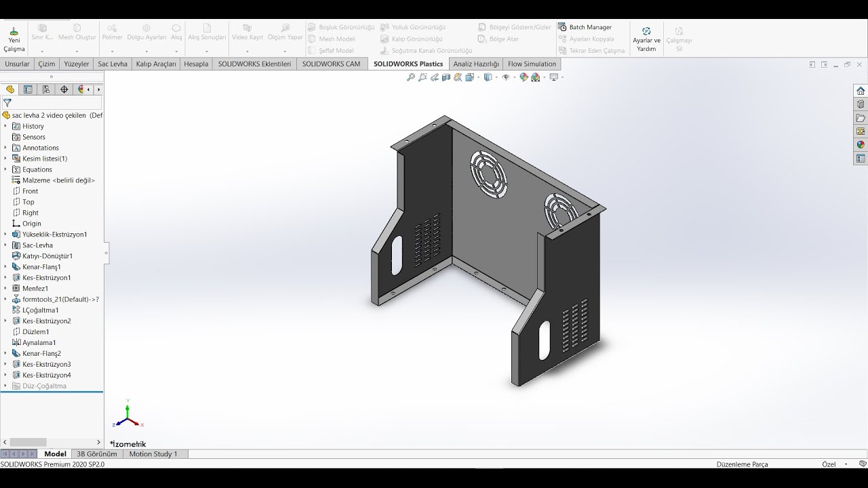Open the ConfigurationManager tab icon

tap(46, 89)
